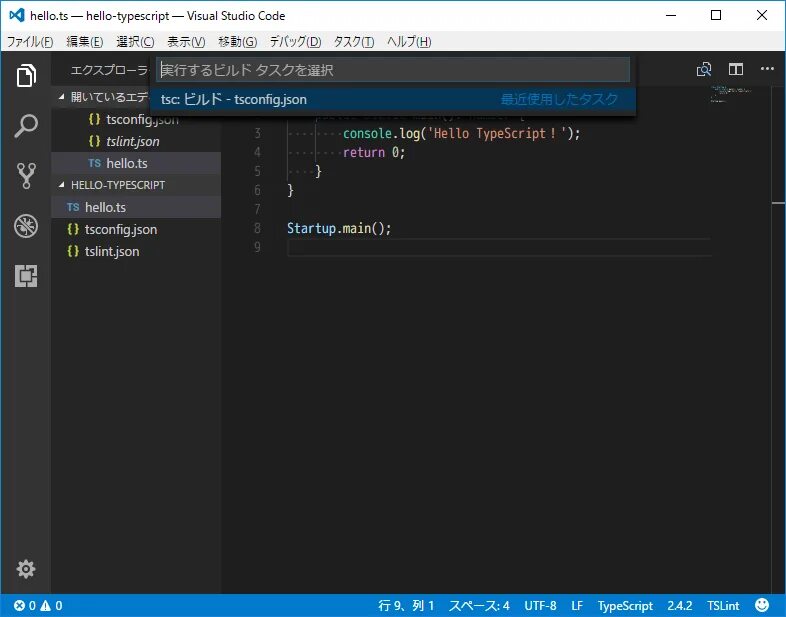This screenshot has width=786, height=617.
Task: Select tslint.json in open editors list
Action: click(135, 141)
